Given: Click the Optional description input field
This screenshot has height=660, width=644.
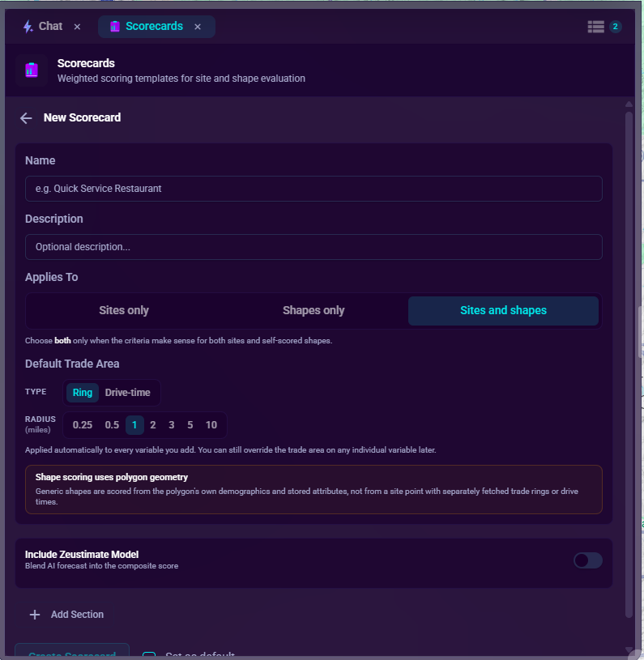Looking at the screenshot, I should pos(313,247).
